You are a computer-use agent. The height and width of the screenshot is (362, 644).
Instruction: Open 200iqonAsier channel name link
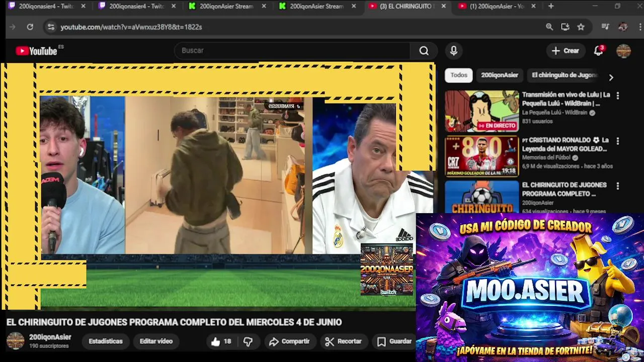pyautogui.click(x=50, y=337)
